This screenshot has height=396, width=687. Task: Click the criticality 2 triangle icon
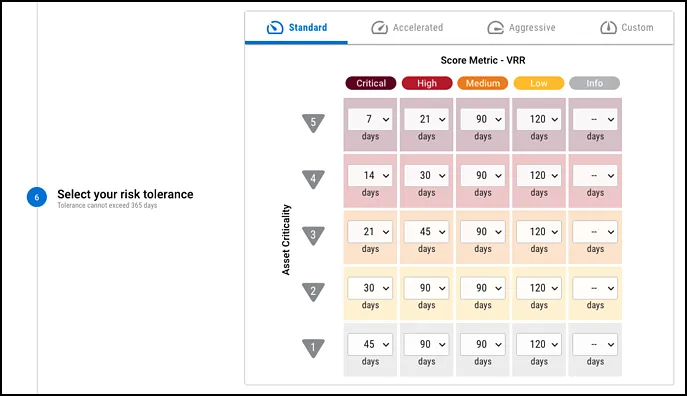(x=313, y=292)
